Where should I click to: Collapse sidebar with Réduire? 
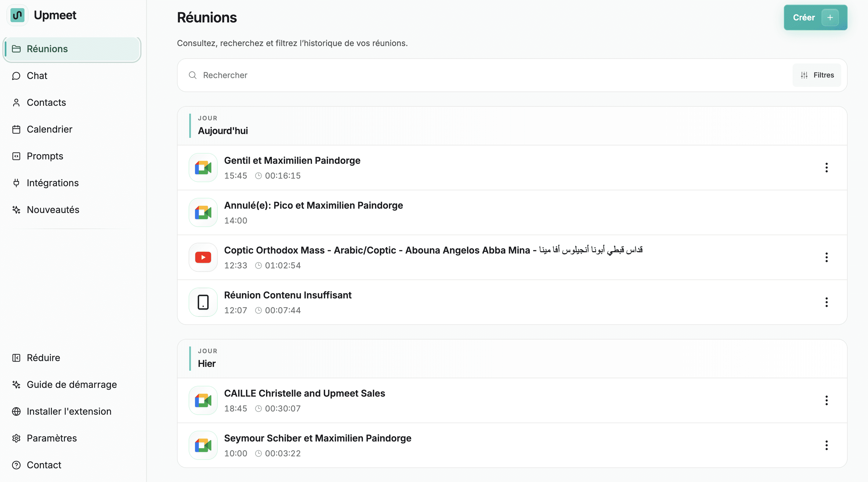(x=43, y=358)
